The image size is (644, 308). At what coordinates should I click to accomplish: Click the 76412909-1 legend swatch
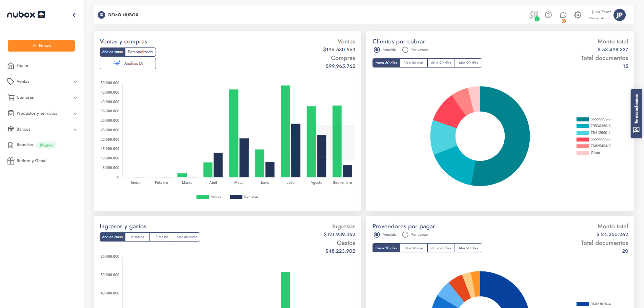pyautogui.click(x=583, y=133)
